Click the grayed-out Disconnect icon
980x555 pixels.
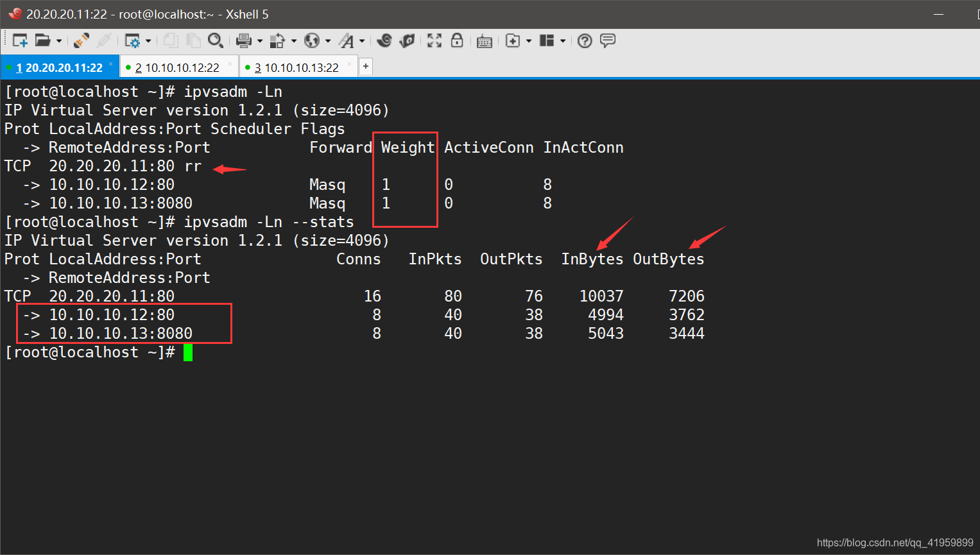[103, 41]
